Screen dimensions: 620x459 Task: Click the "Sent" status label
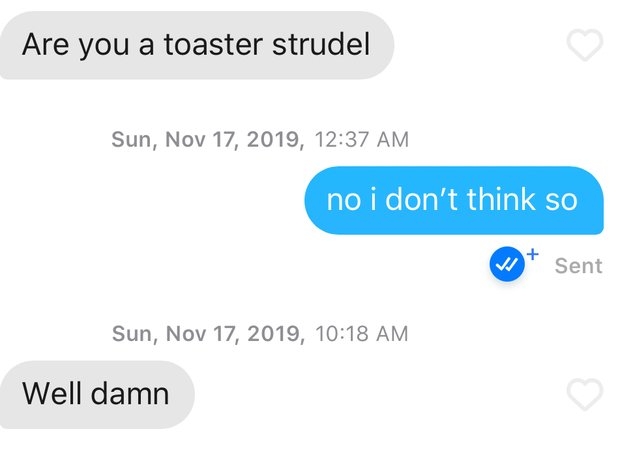(578, 266)
